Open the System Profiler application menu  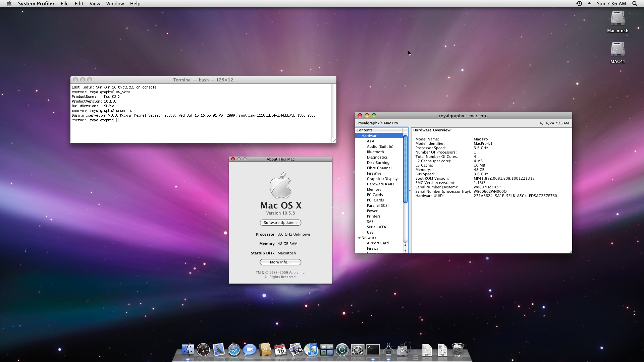pyautogui.click(x=36, y=4)
